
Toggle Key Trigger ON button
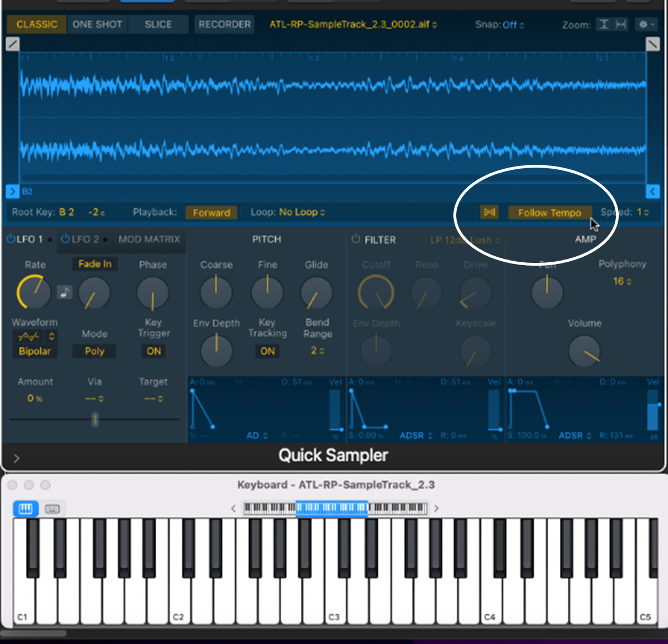(x=154, y=351)
